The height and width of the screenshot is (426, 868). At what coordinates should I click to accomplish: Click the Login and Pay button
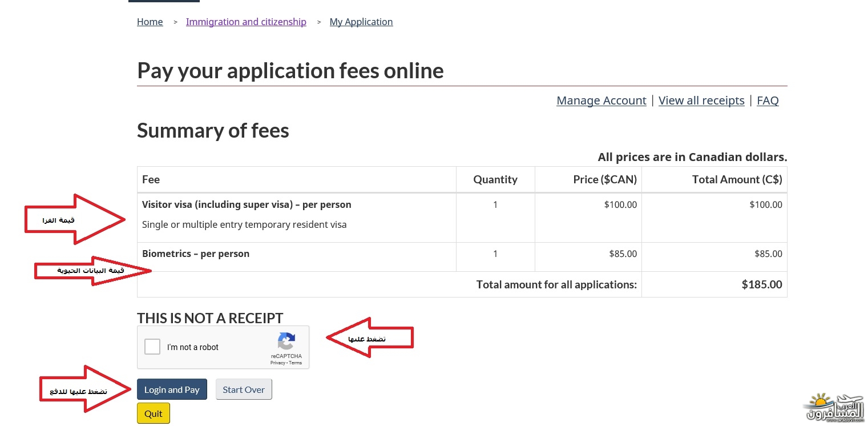point(172,389)
